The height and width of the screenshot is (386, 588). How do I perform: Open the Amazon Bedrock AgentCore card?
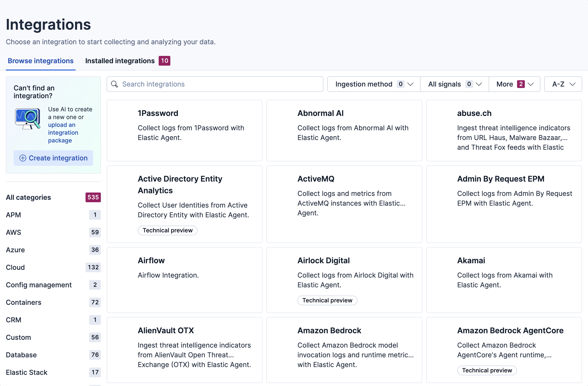point(504,350)
